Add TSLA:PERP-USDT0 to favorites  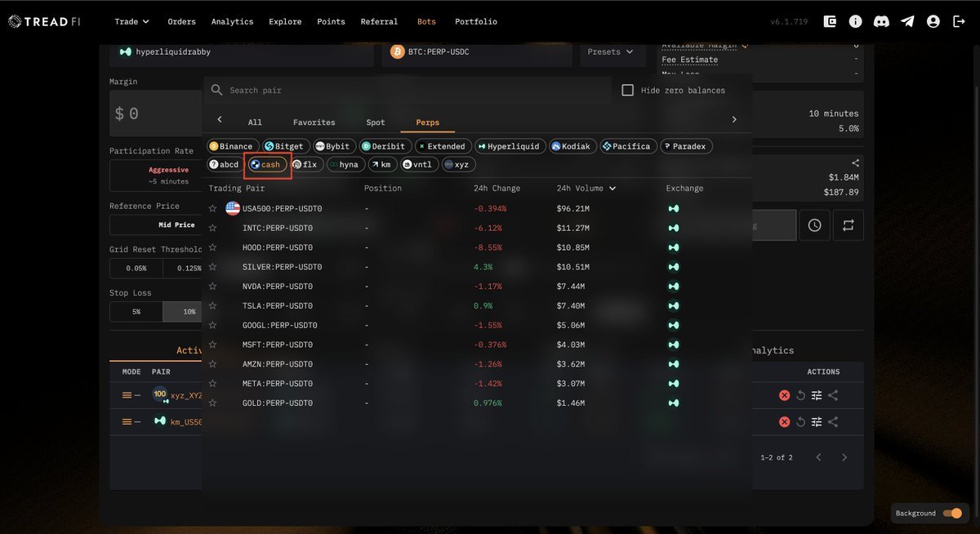(x=212, y=305)
